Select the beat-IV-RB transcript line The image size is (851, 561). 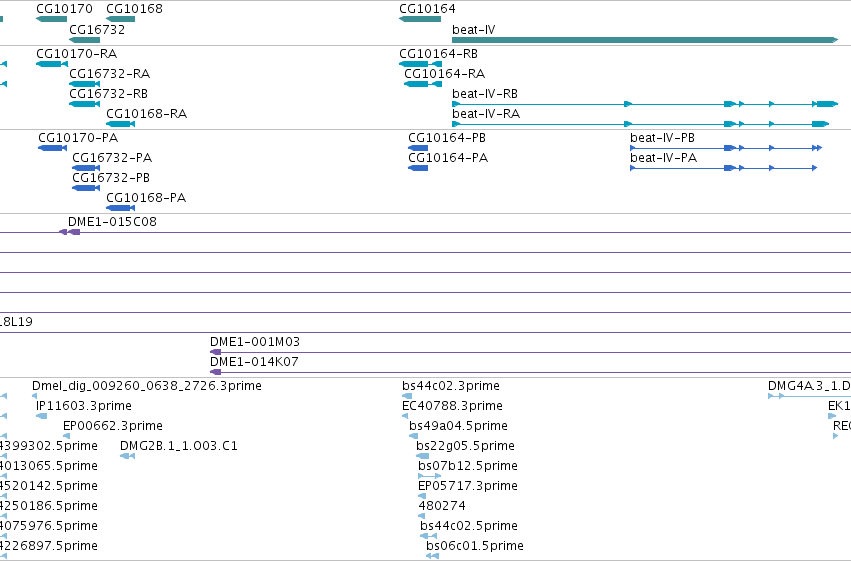(x=645, y=104)
